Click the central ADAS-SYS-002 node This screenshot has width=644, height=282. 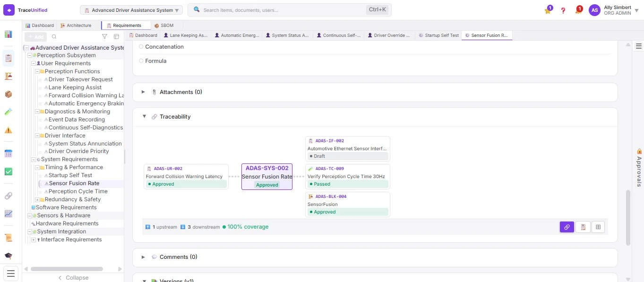(x=267, y=177)
